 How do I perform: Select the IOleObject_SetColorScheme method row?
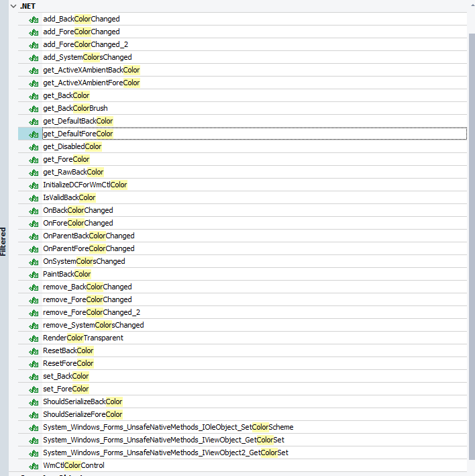click(x=242, y=427)
